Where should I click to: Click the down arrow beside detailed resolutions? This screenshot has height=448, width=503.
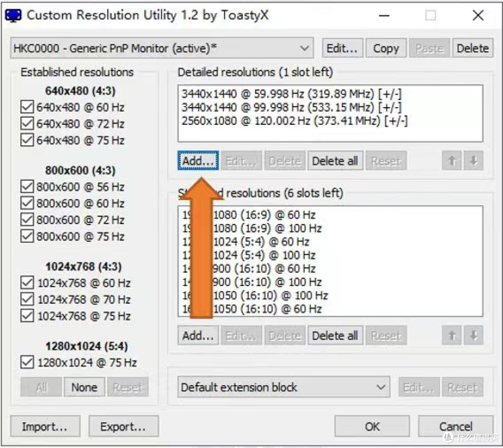473,160
